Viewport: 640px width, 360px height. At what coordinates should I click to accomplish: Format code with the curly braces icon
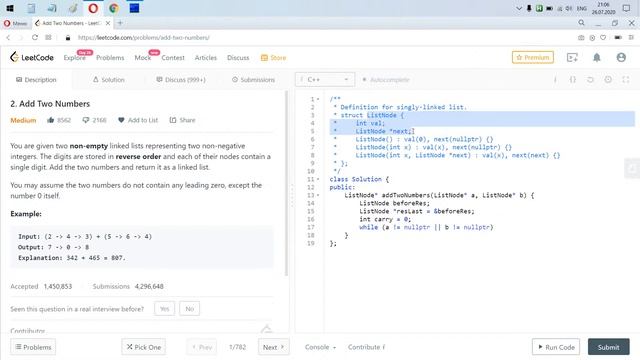[x=573, y=80]
